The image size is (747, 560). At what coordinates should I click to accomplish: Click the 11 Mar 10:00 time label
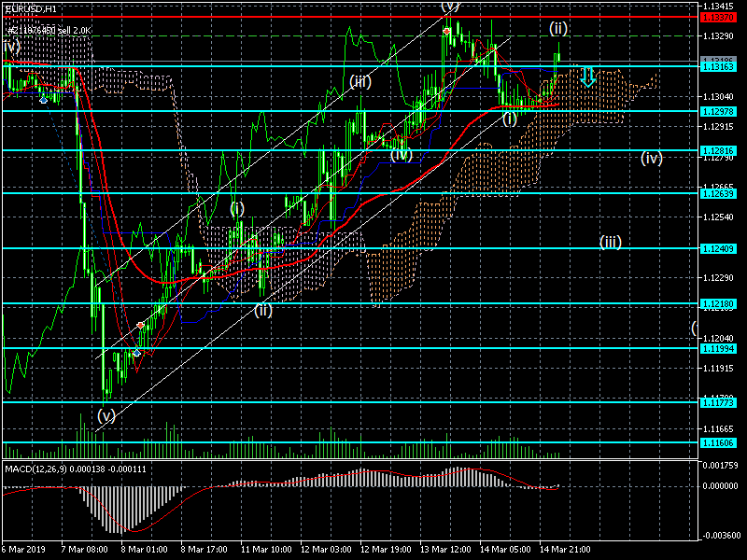pos(266,550)
